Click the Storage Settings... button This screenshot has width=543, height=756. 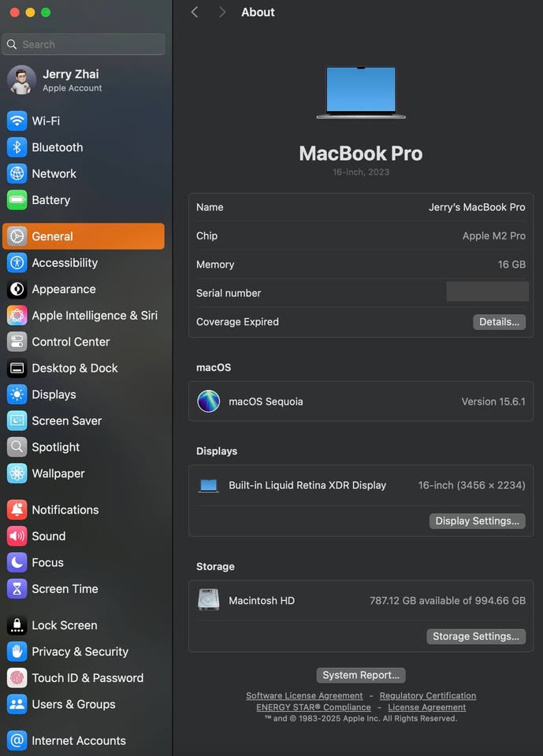pos(475,636)
